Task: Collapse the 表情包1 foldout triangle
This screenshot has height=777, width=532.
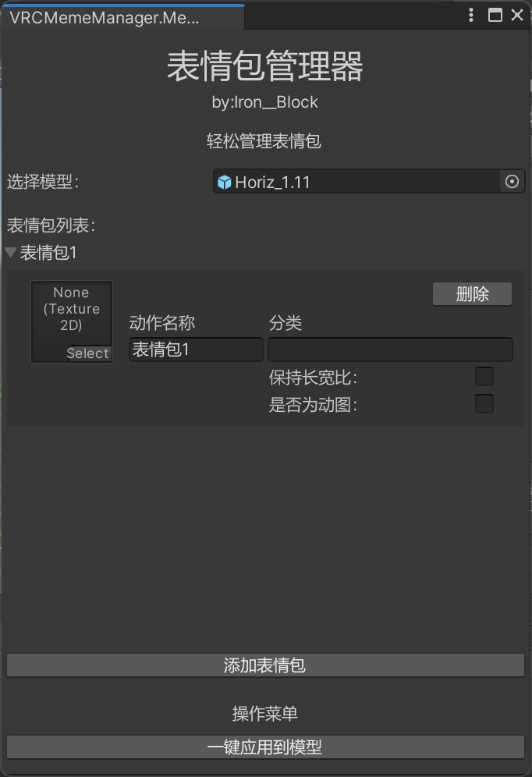Action: coord(11,252)
